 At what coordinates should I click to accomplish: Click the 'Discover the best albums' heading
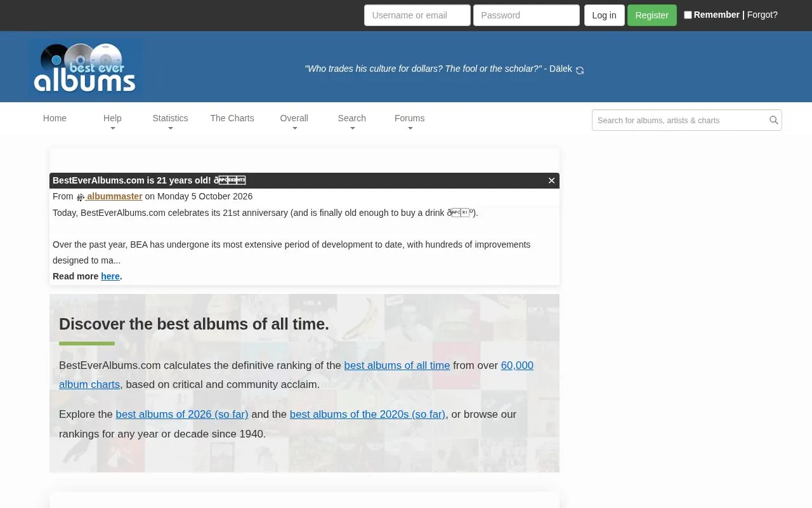(x=194, y=324)
